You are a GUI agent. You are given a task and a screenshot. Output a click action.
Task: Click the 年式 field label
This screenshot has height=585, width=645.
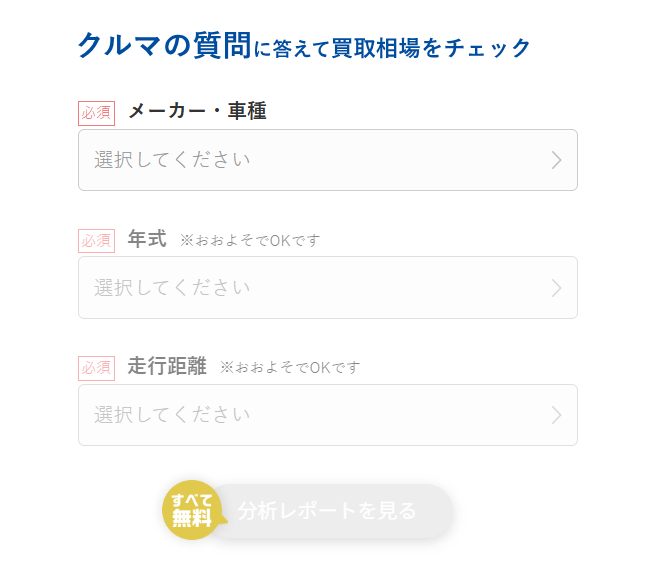[x=147, y=239]
